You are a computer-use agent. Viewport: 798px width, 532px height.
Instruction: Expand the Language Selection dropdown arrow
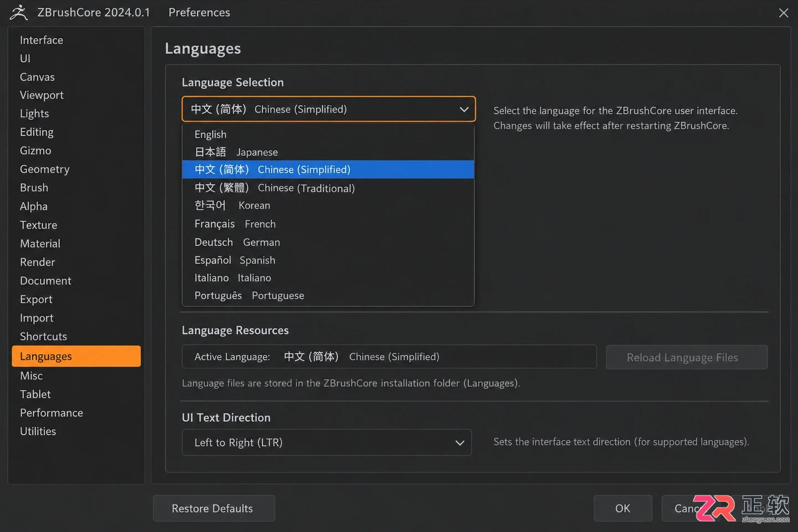(x=464, y=110)
